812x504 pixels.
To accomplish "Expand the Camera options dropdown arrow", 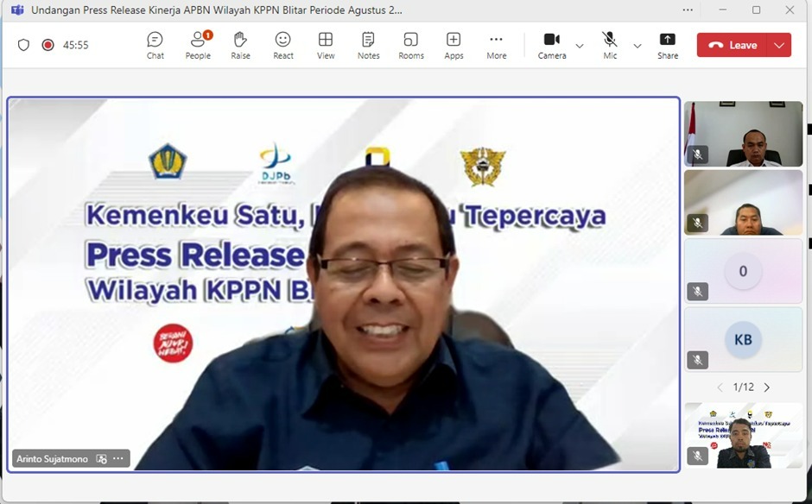I will click(x=580, y=46).
